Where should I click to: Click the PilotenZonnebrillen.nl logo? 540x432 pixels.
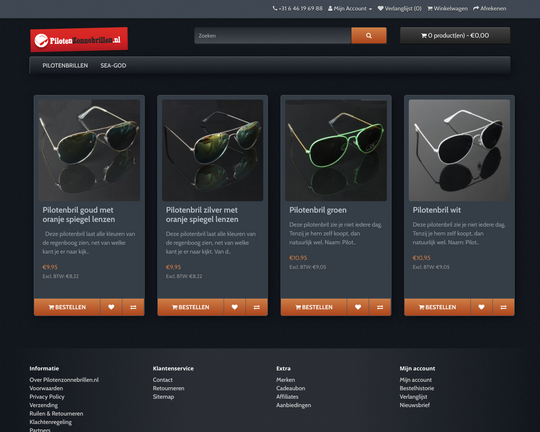tap(79, 40)
